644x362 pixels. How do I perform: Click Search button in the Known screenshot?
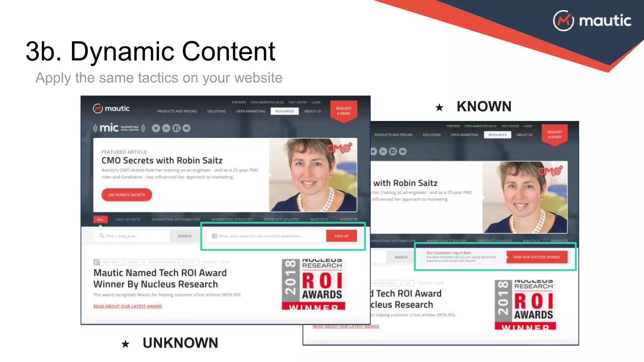[401, 257]
